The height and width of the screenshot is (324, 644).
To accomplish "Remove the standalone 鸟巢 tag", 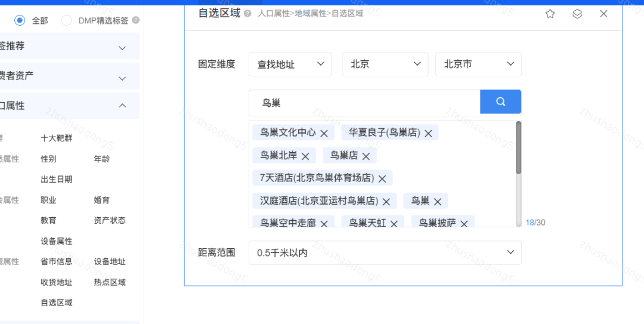I will [438, 202].
